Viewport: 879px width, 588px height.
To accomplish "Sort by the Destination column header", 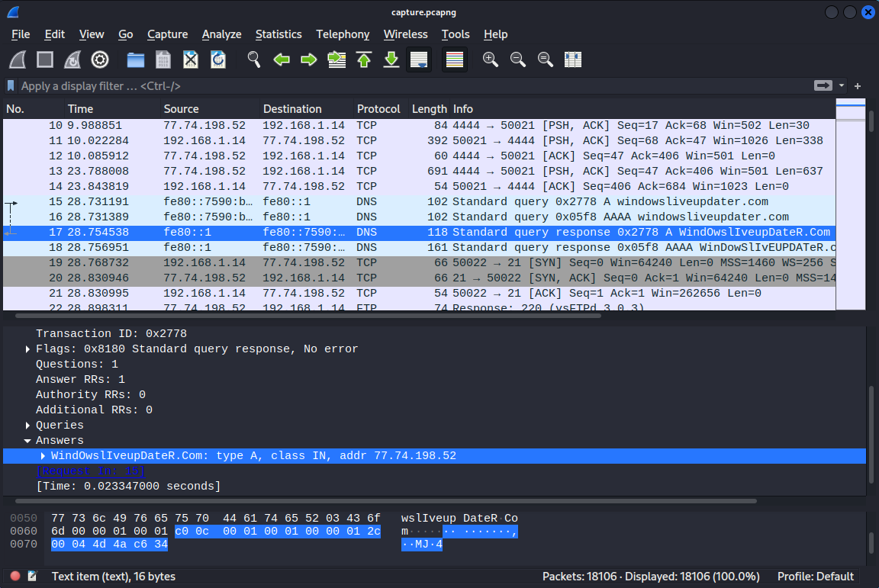I will (307, 109).
